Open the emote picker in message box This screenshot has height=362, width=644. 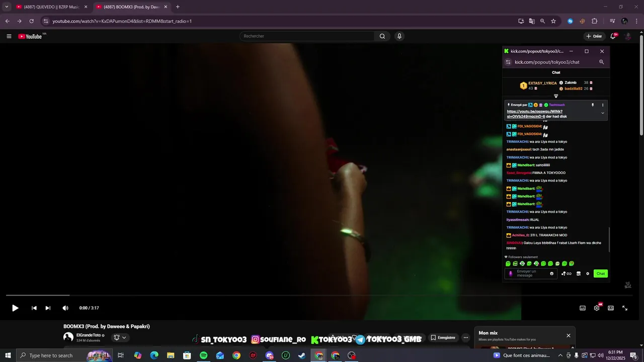coord(551,274)
